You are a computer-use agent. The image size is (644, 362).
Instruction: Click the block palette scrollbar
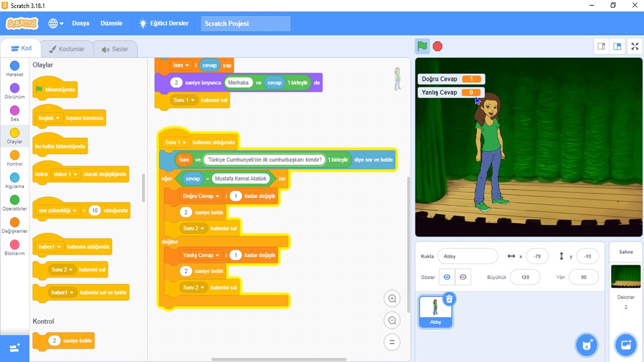[x=143, y=188]
